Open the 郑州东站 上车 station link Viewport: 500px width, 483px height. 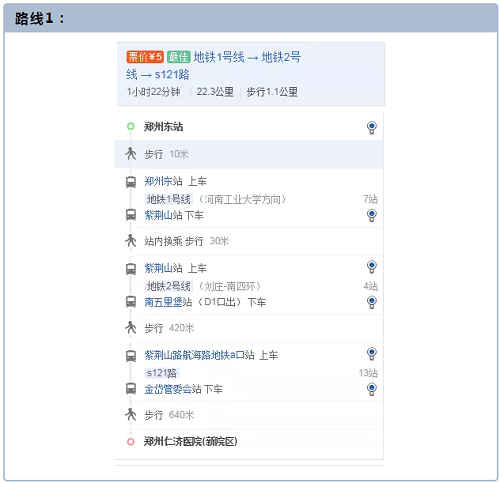[163, 181]
